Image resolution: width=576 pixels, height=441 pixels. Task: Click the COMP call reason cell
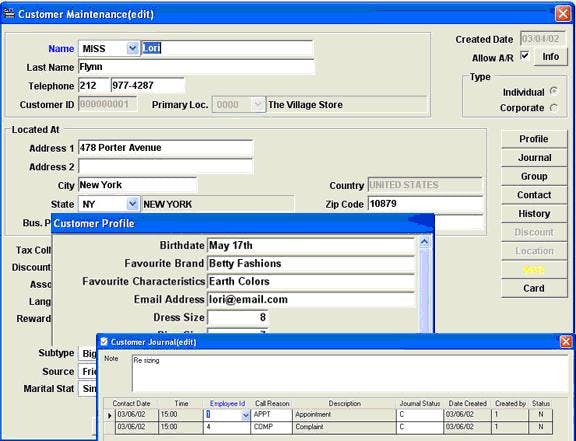coord(272,427)
